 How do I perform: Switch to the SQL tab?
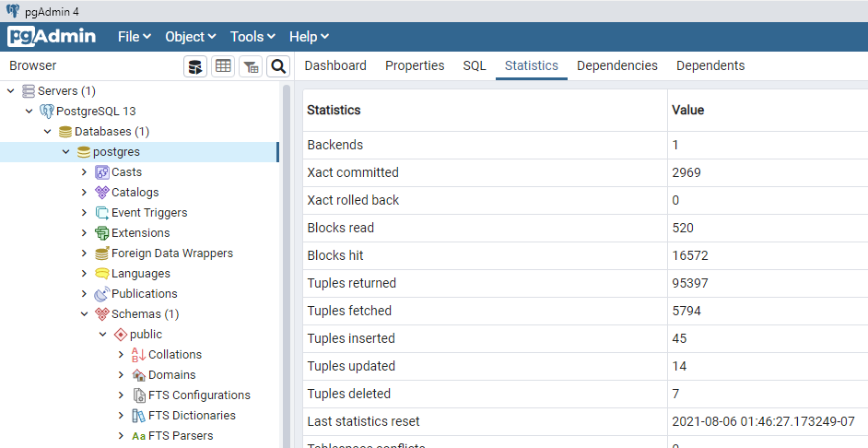click(475, 65)
